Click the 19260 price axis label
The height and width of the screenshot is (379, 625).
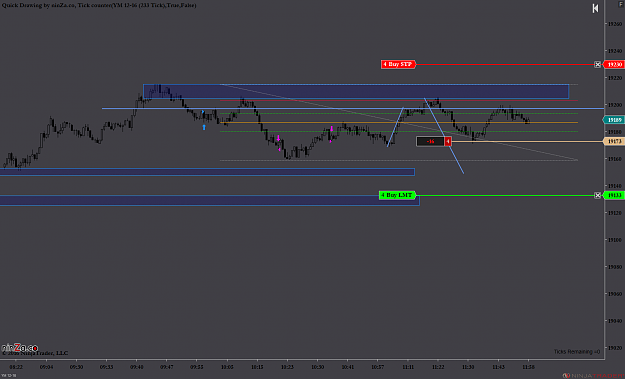click(x=615, y=24)
